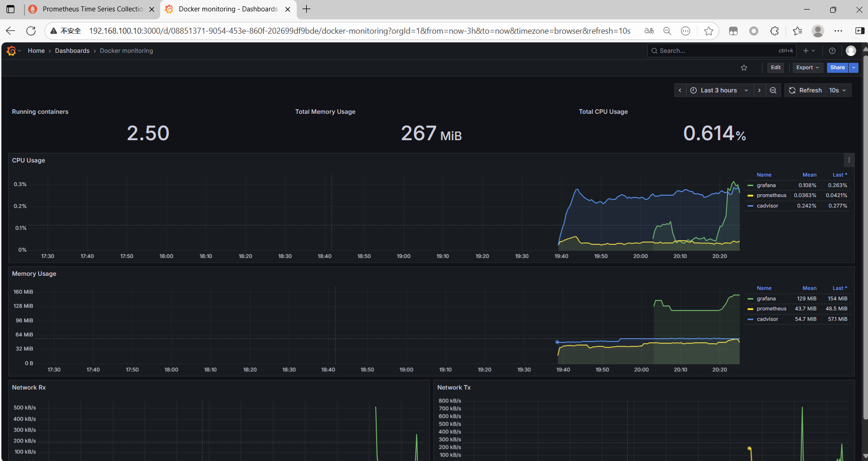This screenshot has width=868, height=461.
Task: Click the prometheus color swatch in CPU legend
Action: coord(750,196)
